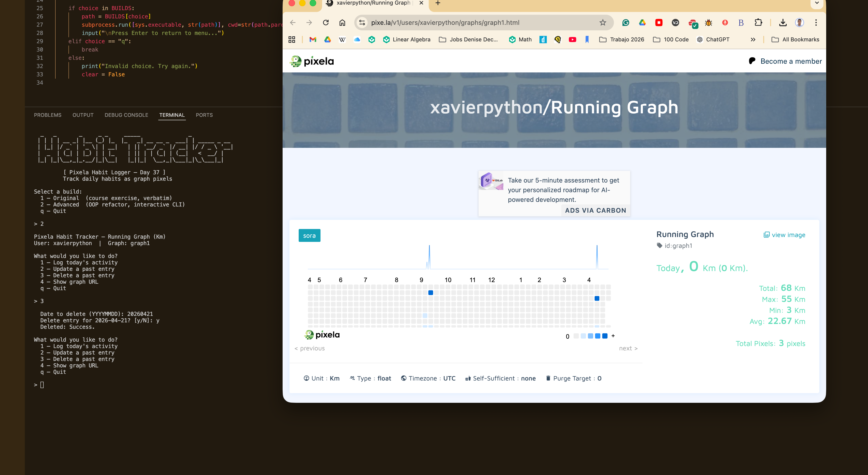Open the new tab plus button
This screenshot has width=868, height=475.
coord(438,3)
